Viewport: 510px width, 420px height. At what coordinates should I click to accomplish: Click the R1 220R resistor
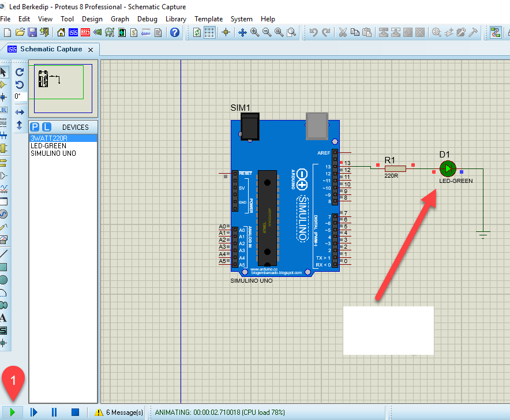(395, 168)
